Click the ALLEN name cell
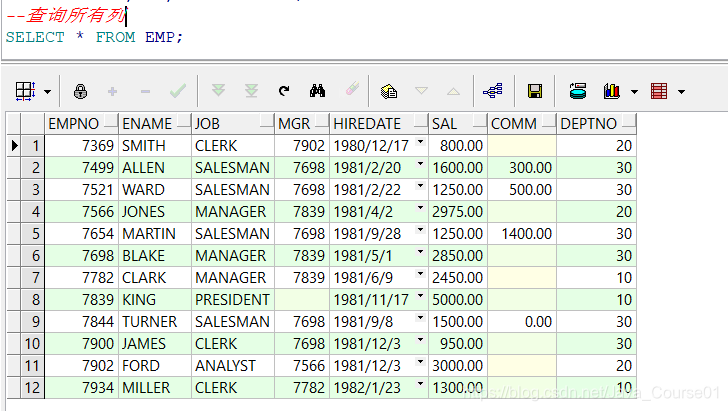 pos(155,168)
